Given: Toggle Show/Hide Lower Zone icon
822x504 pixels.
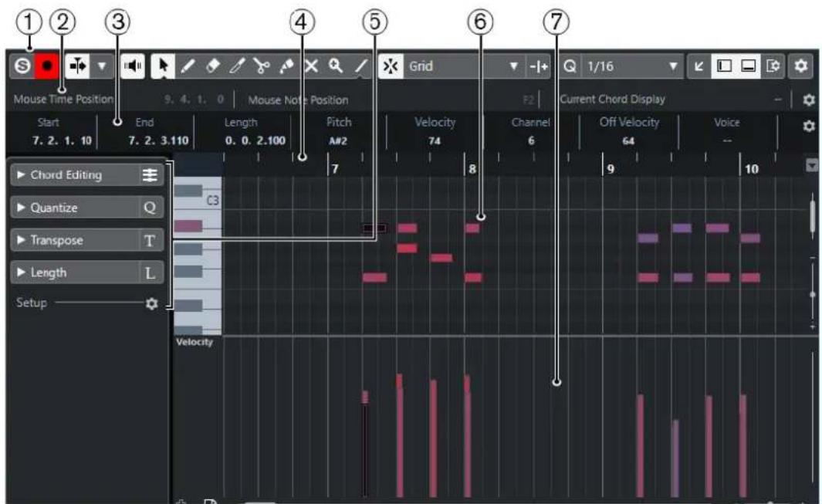Looking at the screenshot, I should click(x=748, y=66).
